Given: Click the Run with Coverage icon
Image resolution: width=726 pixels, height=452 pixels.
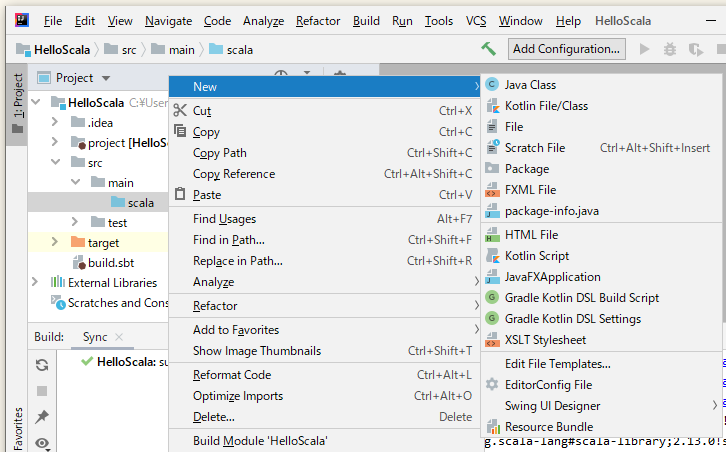Looking at the screenshot, I should point(695,49).
